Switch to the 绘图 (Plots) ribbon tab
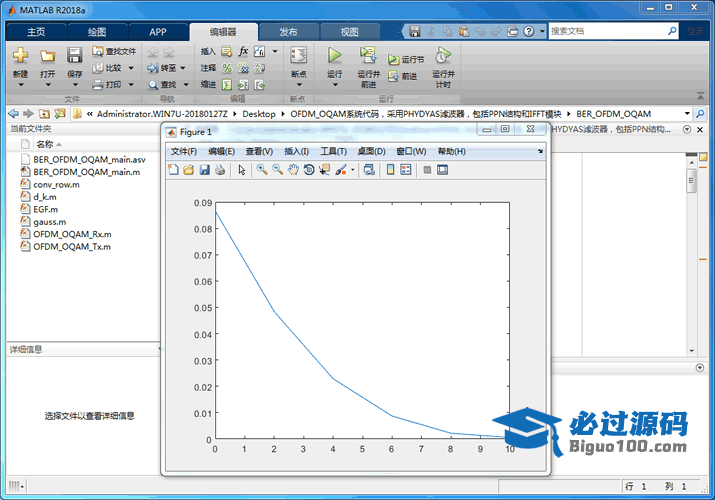Viewport: 715px width, 500px height. tap(97, 31)
